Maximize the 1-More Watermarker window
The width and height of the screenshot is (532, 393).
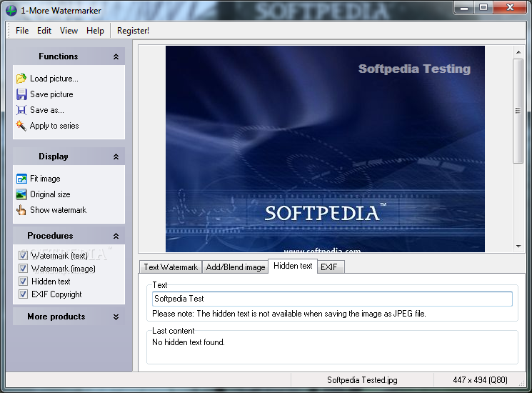[x=483, y=7]
